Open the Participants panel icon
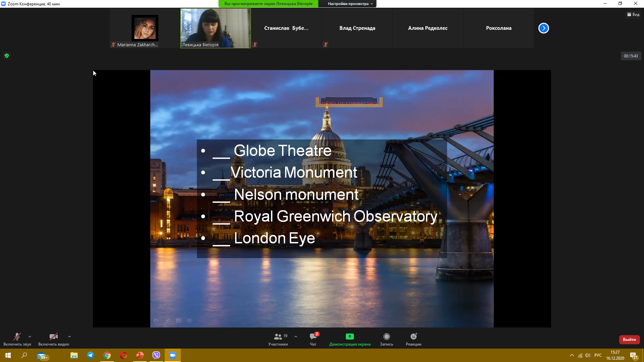This screenshot has height=362, width=644. pyautogui.click(x=278, y=337)
